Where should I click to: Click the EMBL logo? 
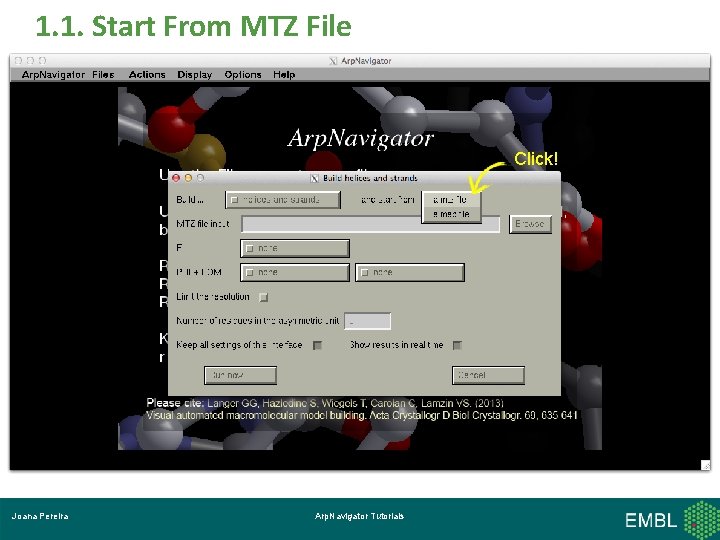671,520
